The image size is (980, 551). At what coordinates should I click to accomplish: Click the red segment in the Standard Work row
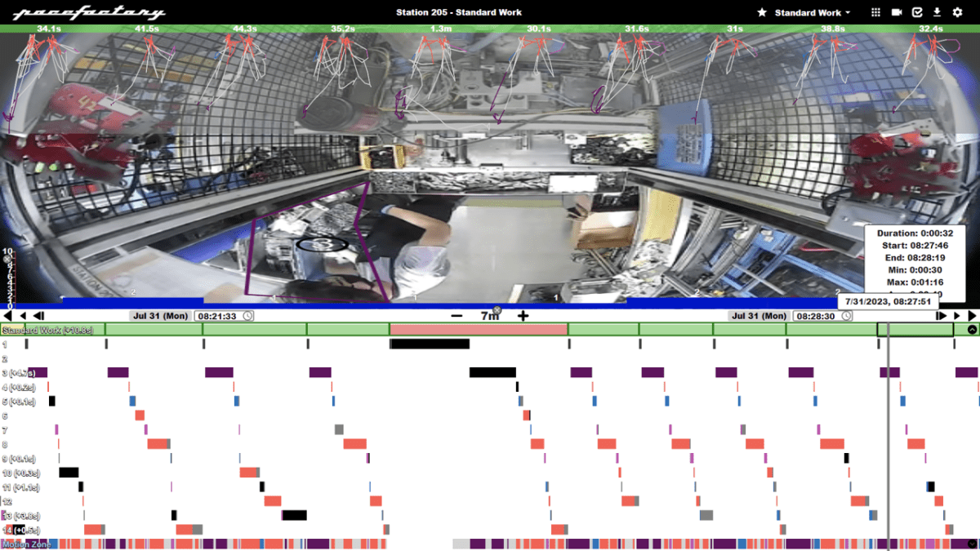coord(478,331)
